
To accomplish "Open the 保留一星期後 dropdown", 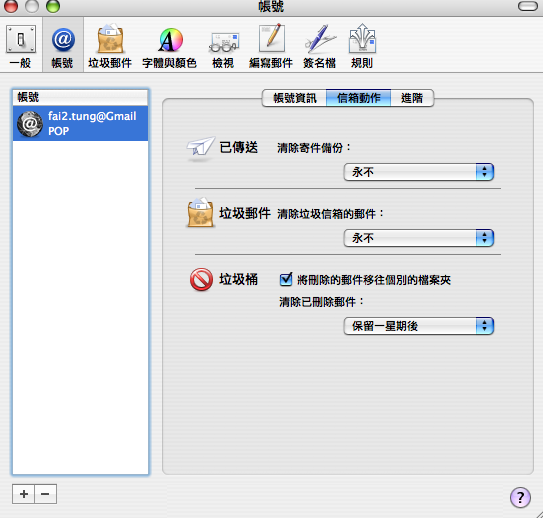I will pyautogui.click(x=419, y=326).
